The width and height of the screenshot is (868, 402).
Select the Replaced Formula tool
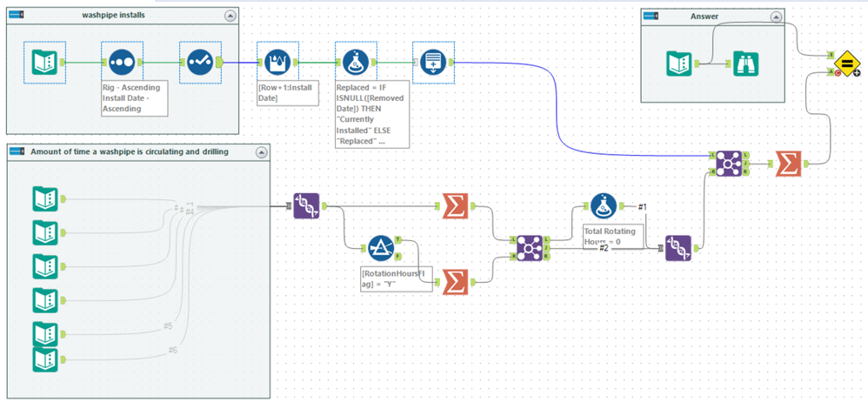[x=356, y=63]
